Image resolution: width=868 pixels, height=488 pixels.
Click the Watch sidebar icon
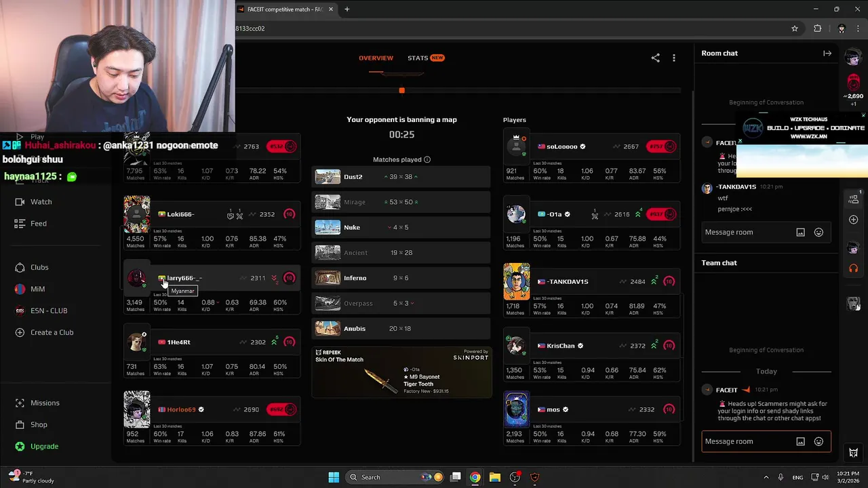pos(20,202)
